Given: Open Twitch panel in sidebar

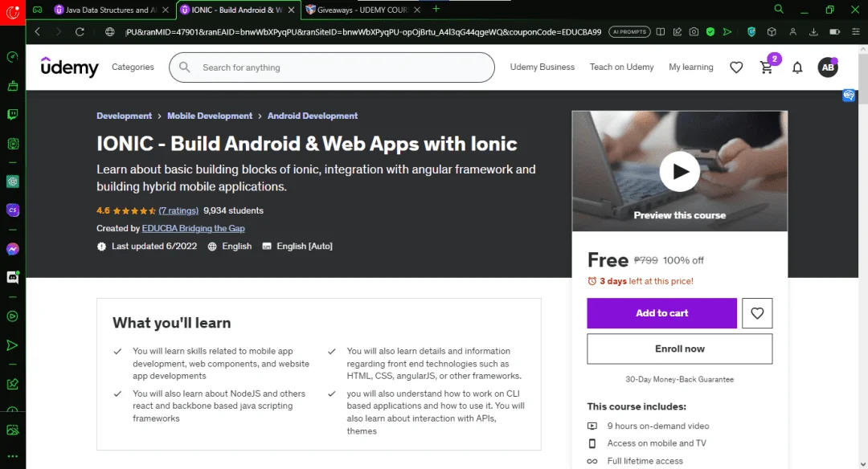Looking at the screenshot, I should [x=12, y=115].
